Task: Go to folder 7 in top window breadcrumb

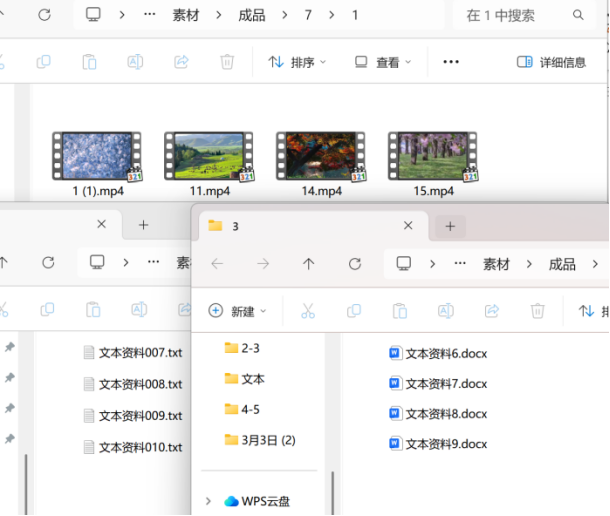Action: click(308, 15)
